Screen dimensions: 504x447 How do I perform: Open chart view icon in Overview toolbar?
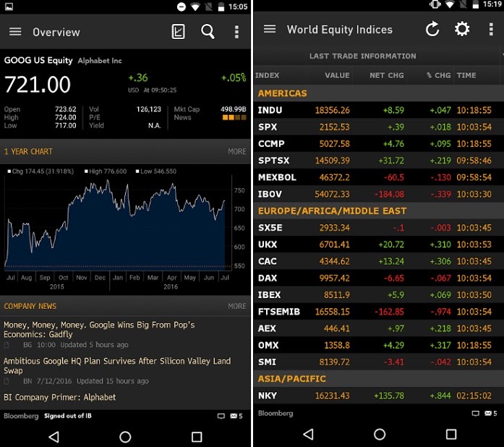178,32
